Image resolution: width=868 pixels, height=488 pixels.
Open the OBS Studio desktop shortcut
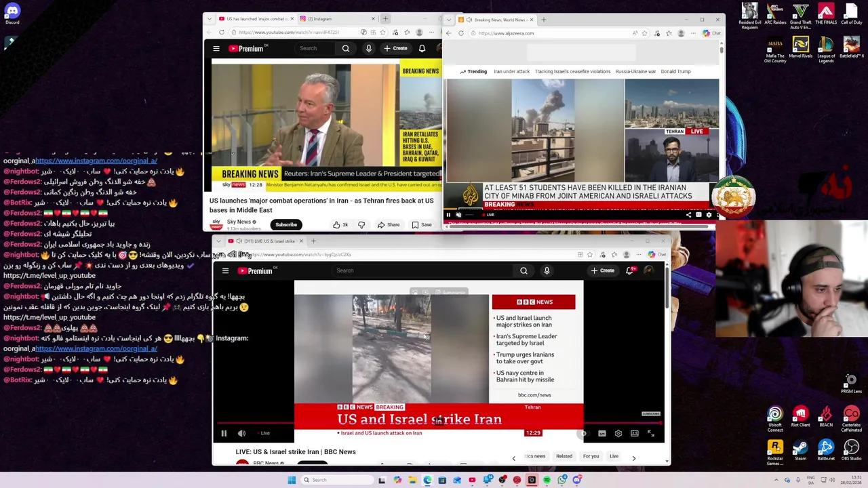(x=851, y=451)
